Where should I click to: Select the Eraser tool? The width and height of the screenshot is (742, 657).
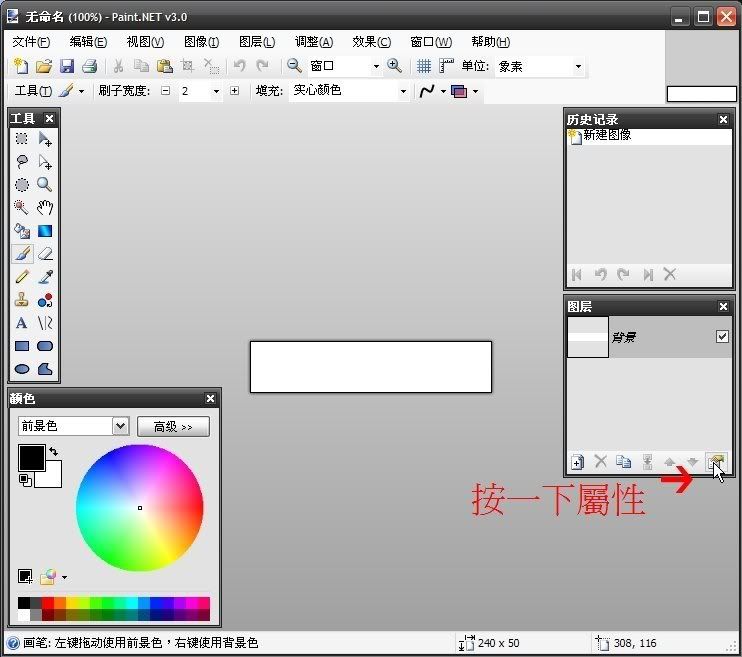pos(45,254)
